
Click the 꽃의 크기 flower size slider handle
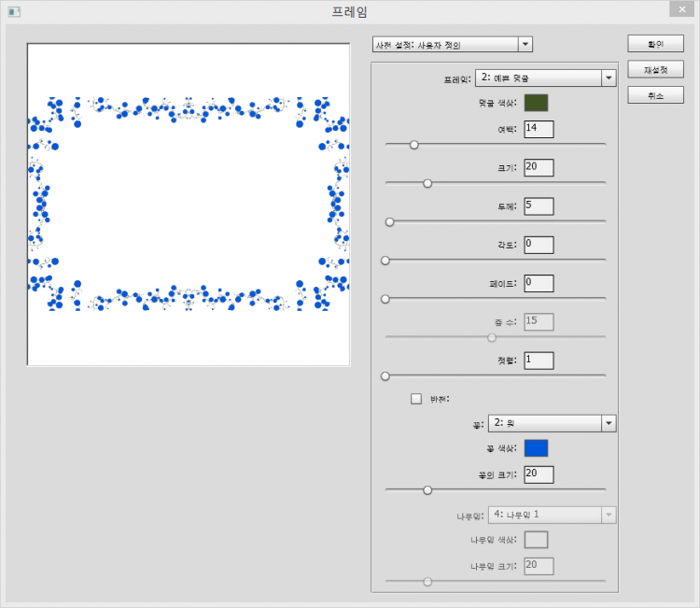[x=427, y=489]
